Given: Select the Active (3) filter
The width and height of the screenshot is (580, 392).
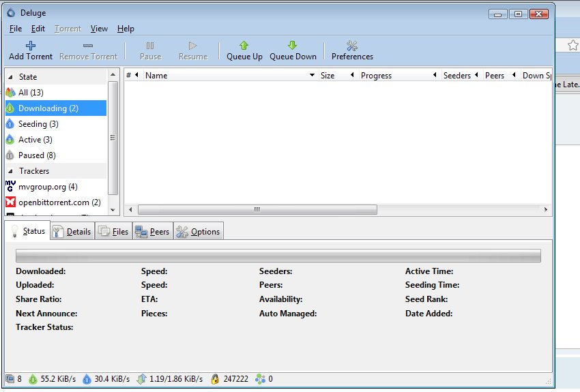Looking at the screenshot, I should (x=56, y=140).
